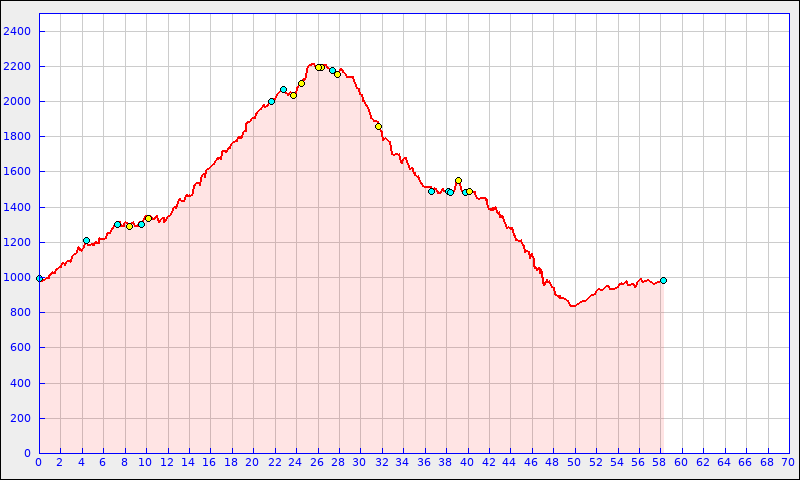Select the yellow marker on the small peak at kilometer 39
The image size is (800, 480).
tap(458, 180)
